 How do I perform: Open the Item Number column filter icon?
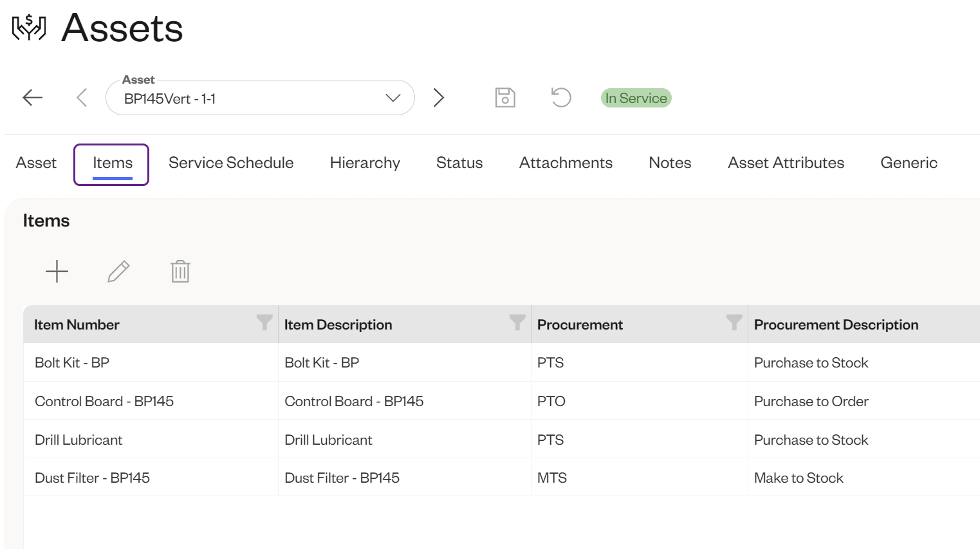(264, 324)
